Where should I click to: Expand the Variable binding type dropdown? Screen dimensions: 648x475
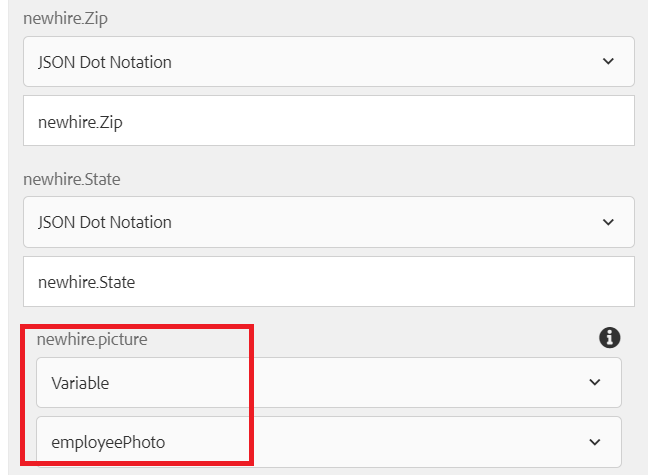[329, 382]
